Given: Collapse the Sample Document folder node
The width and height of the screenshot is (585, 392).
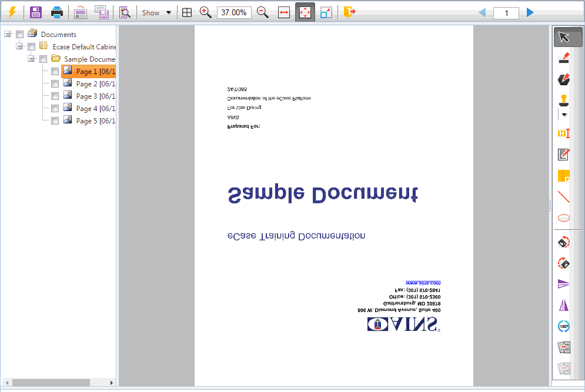Looking at the screenshot, I should (x=31, y=59).
